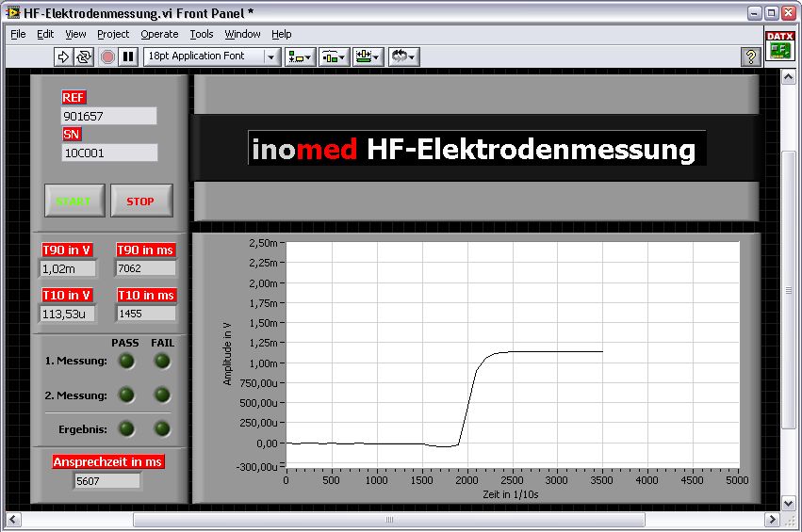802x532 pixels.
Task: Click the -300,00u y-axis minimum value
Action: (x=256, y=467)
